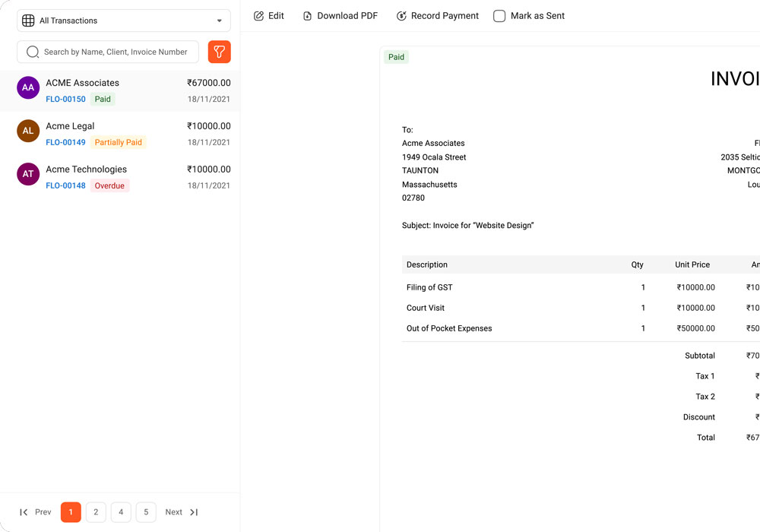Click the Subject Website Design line
Screen dimensions: 760x532
point(467,225)
